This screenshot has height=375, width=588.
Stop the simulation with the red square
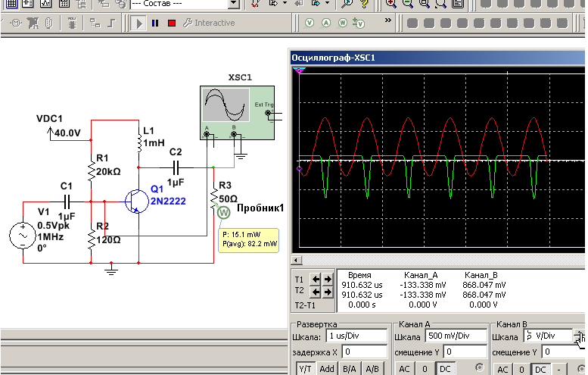coord(172,23)
